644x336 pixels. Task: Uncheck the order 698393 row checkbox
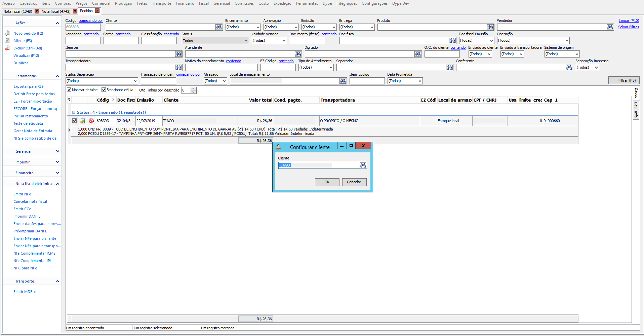[75, 120]
